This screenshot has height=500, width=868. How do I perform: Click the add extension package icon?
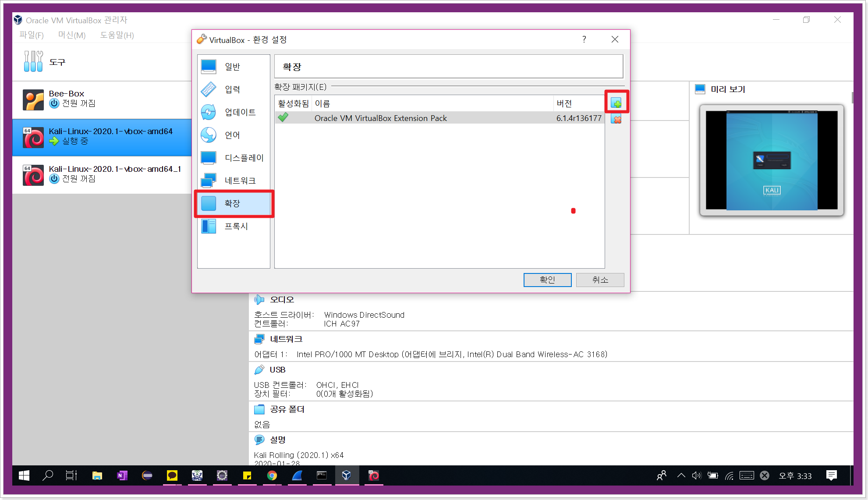(x=616, y=103)
